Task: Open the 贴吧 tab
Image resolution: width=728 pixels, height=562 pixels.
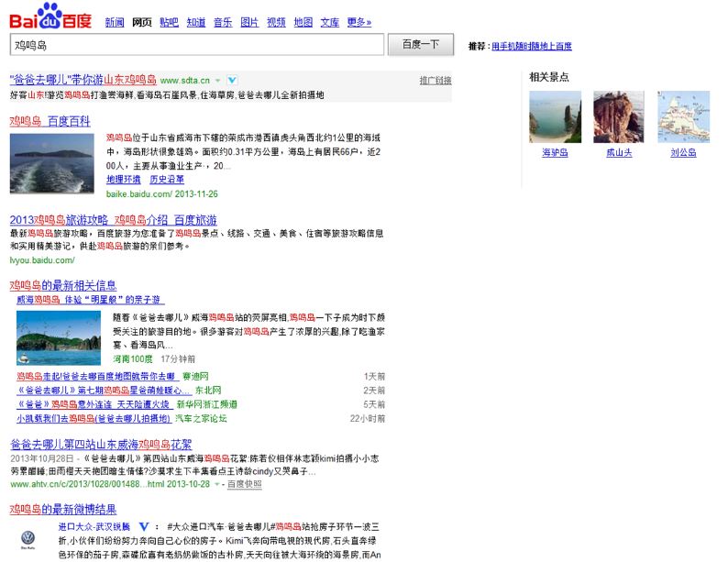Action: pos(169,22)
